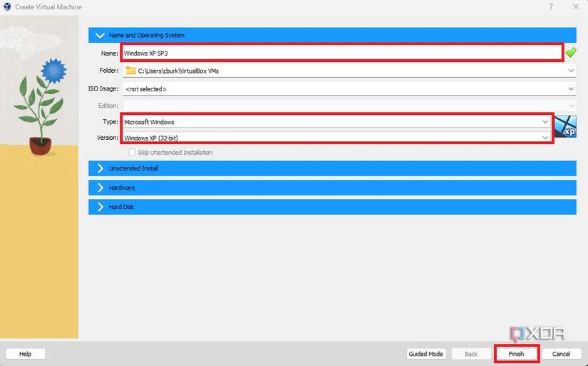Open the Folder dropdown arrow
This screenshot has width=588, height=366.
pyautogui.click(x=571, y=71)
